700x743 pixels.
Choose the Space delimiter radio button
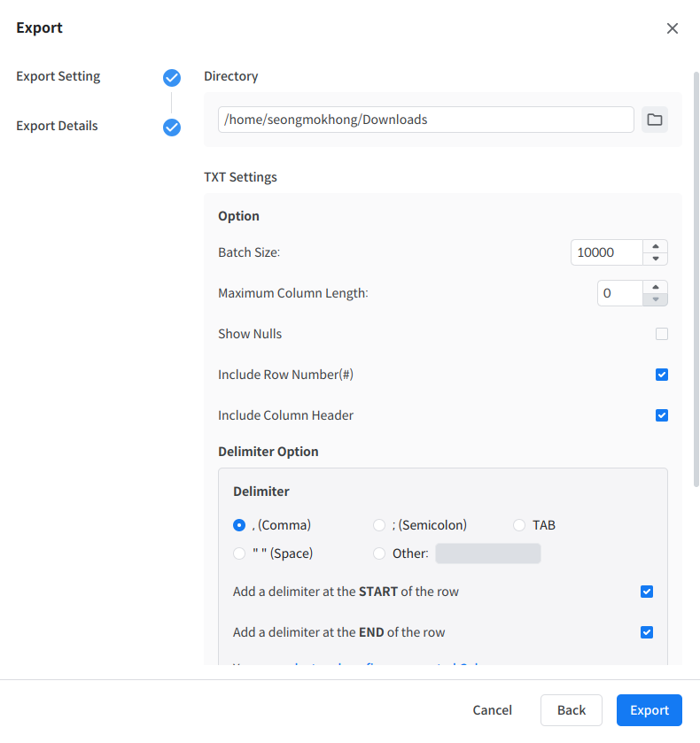(x=239, y=553)
